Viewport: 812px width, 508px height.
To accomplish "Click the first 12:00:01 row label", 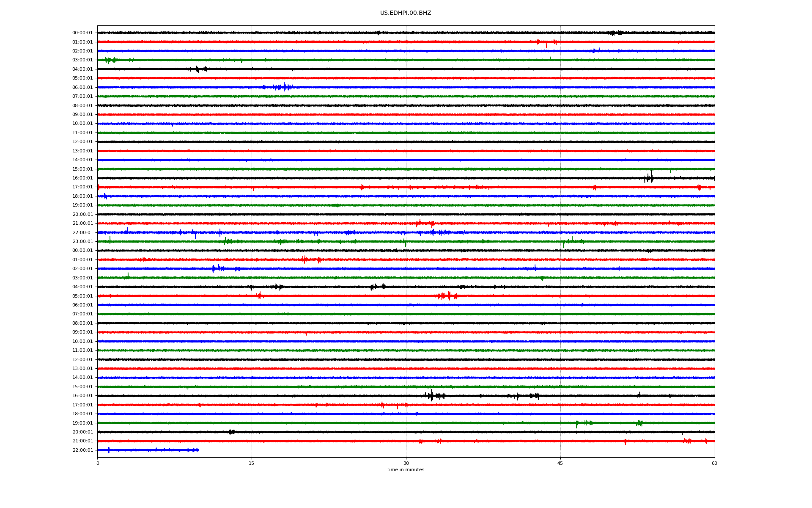I will [x=82, y=142].
